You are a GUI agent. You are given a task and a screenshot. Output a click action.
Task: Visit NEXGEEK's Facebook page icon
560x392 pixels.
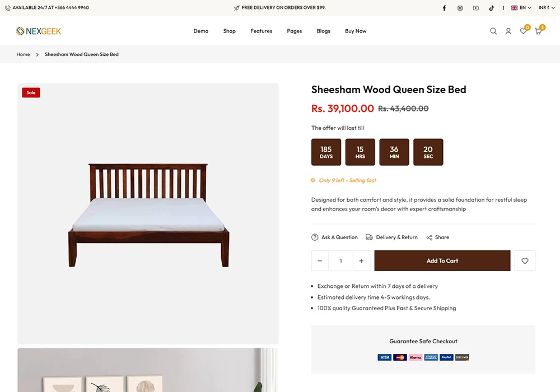pyautogui.click(x=444, y=7)
